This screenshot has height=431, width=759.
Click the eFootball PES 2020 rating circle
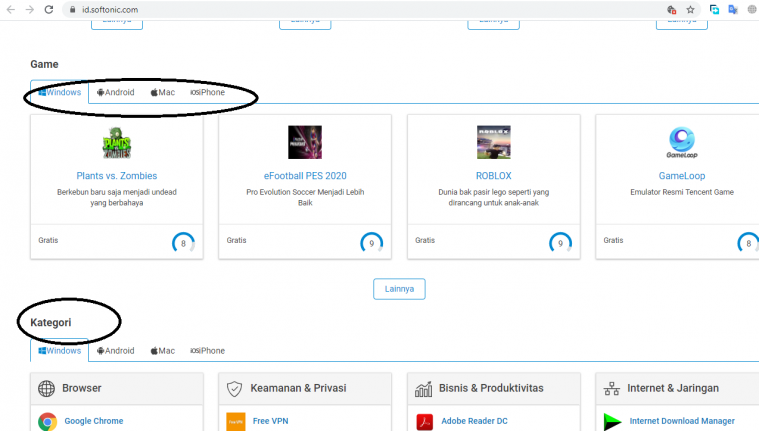(371, 243)
